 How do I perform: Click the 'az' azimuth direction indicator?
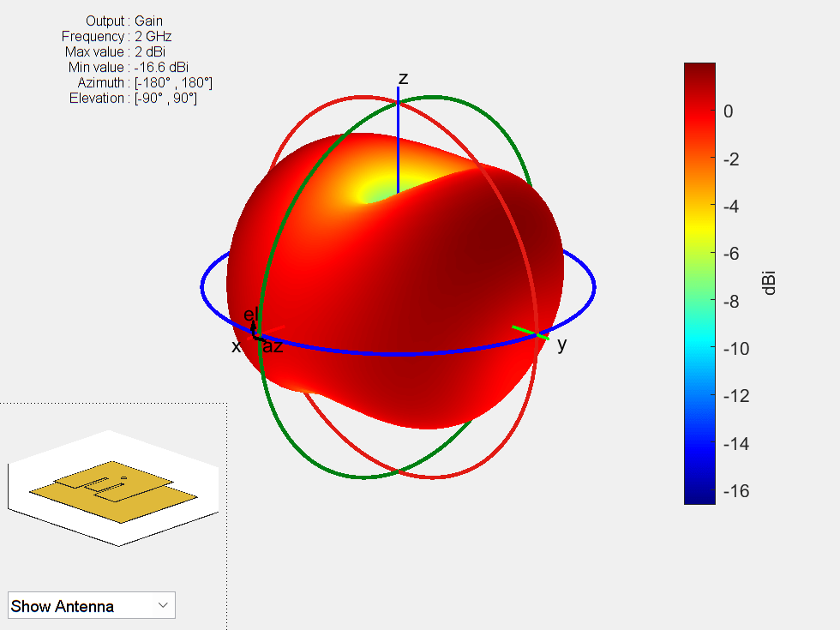(274, 346)
